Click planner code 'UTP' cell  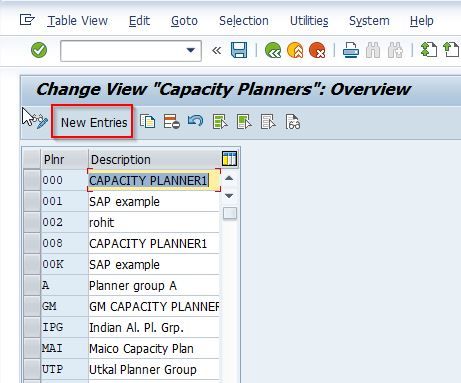[x=64, y=369]
